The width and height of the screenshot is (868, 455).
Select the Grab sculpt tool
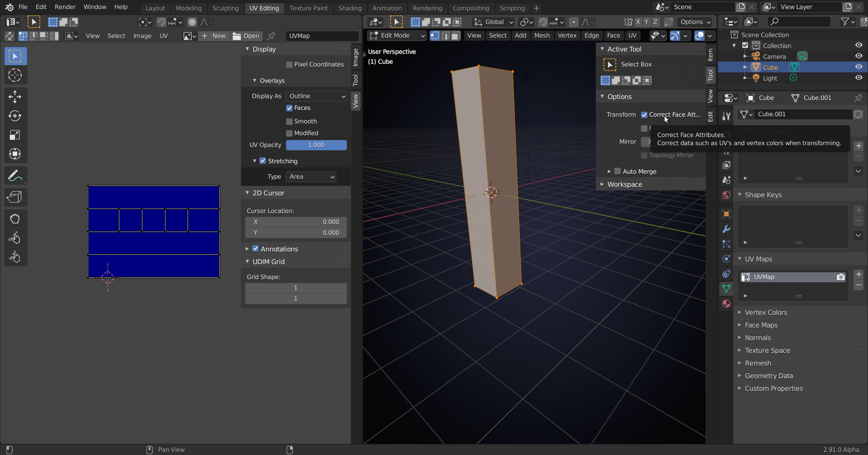pos(15,219)
